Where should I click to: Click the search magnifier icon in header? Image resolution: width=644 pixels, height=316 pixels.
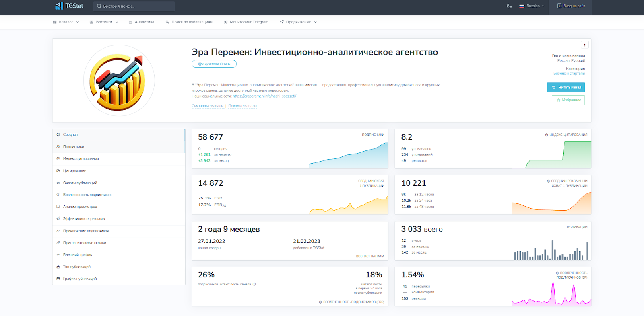[99, 6]
